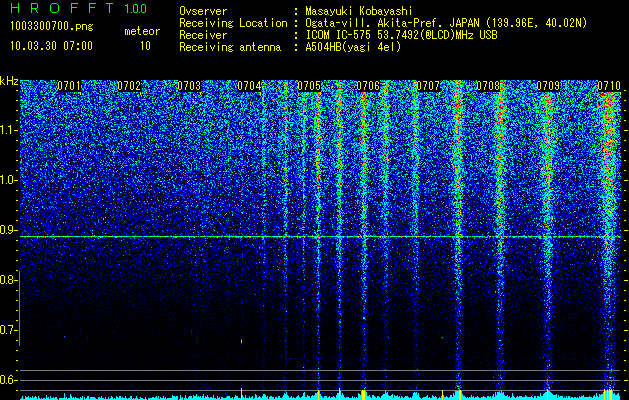Click the 0705 time marker
The width and height of the screenshot is (629, 400).
pyautogui.click(x=309, y=86)
